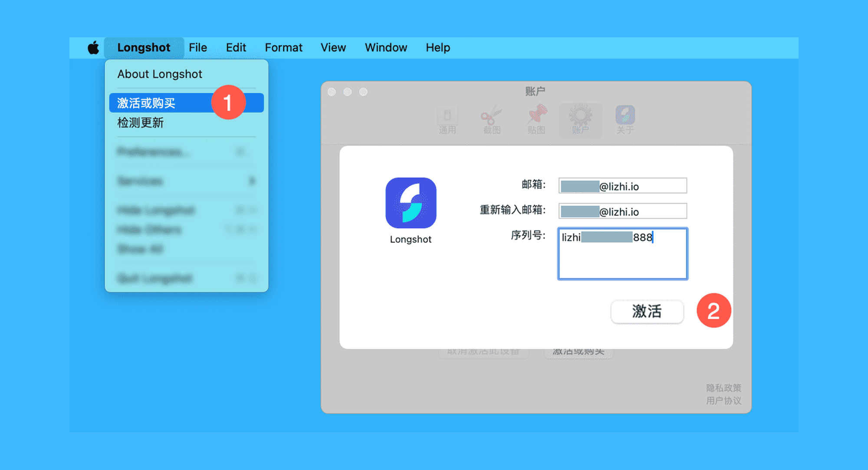Open the Help menu

pos(438,48)
